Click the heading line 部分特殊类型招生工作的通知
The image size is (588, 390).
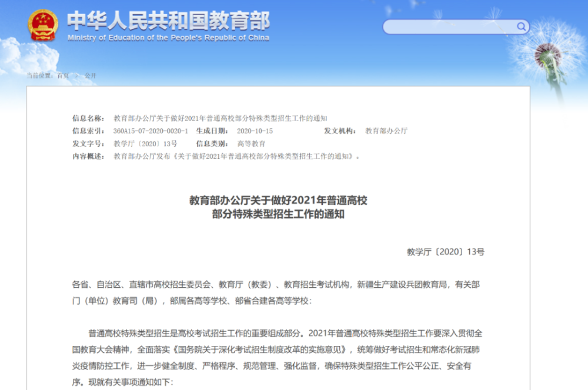[278, 214]
